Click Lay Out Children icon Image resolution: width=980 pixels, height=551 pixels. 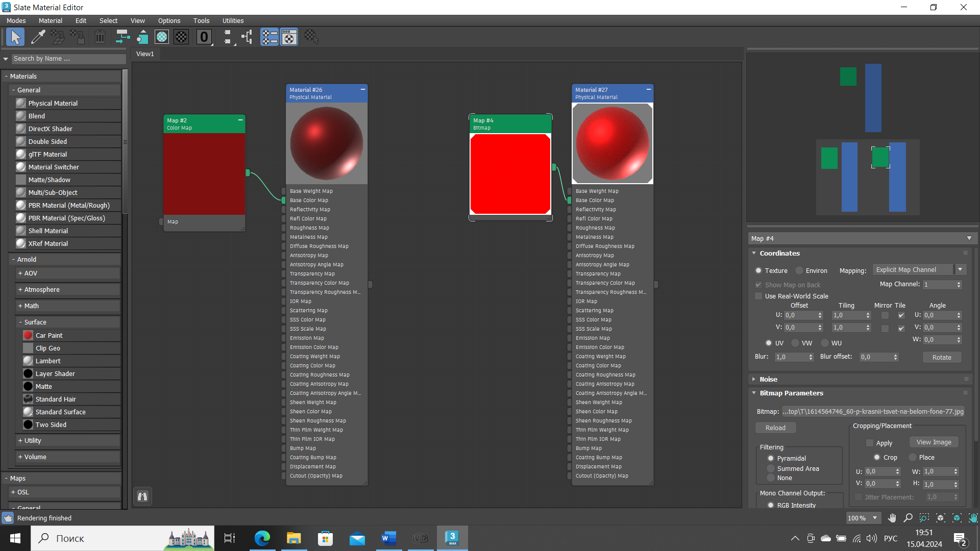pos(248,37)
